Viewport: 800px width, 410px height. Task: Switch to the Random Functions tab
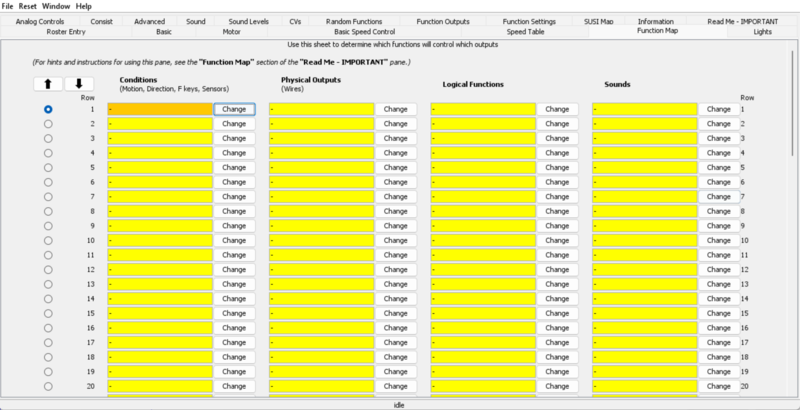[x=354, y=21]
